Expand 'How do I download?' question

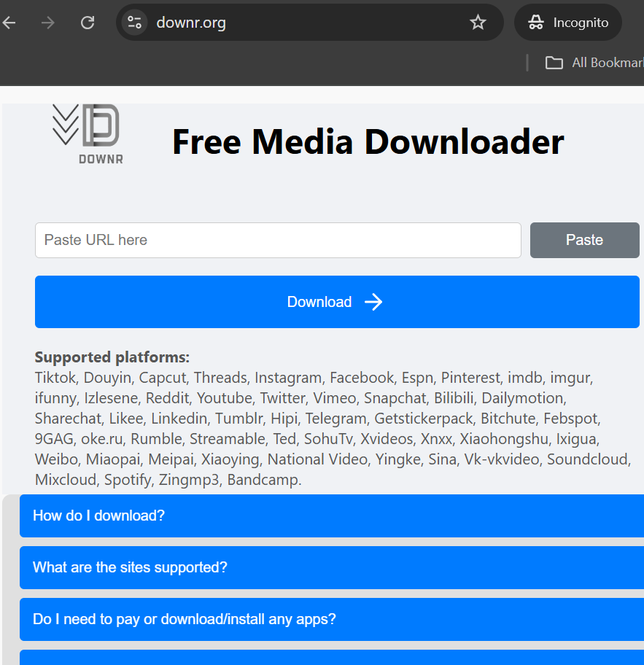pos(332,516)
